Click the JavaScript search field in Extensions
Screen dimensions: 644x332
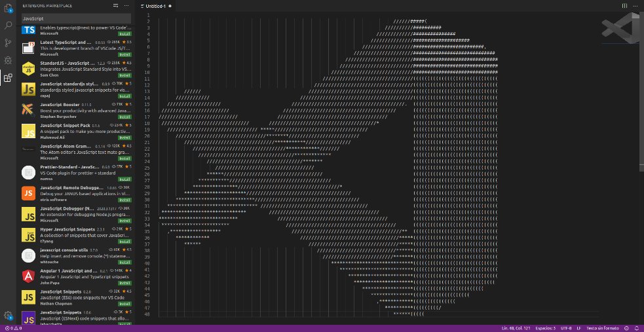click(77, 18)
